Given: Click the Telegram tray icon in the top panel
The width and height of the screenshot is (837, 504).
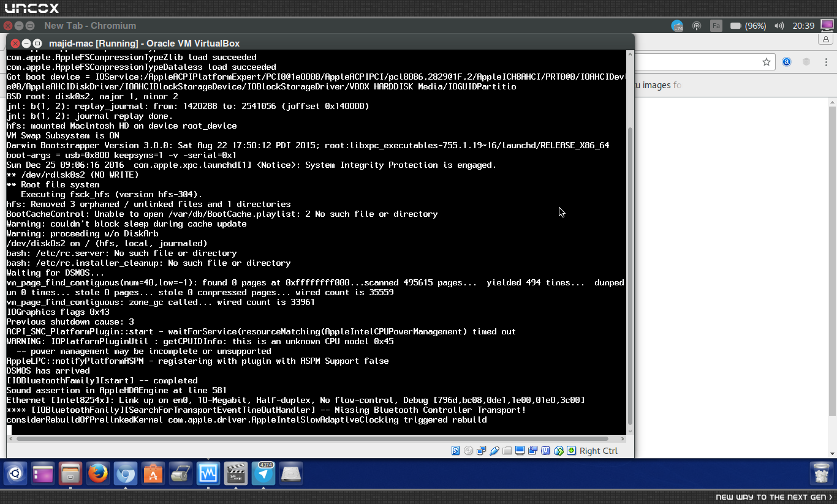Looking at the screenshot, I should tap(677, 26).
